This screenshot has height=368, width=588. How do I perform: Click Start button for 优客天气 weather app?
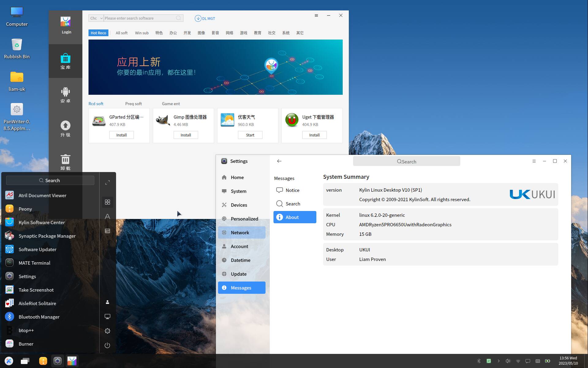click(250, 134)
